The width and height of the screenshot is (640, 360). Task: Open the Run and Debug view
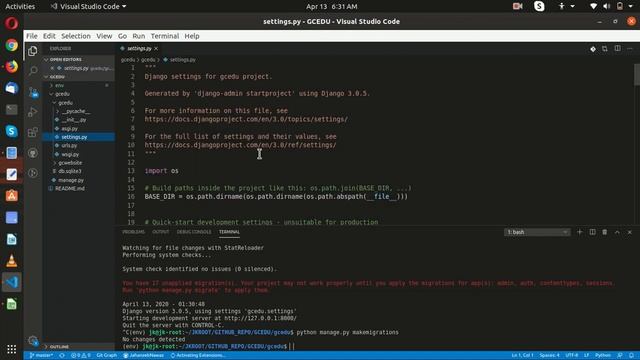33,112
